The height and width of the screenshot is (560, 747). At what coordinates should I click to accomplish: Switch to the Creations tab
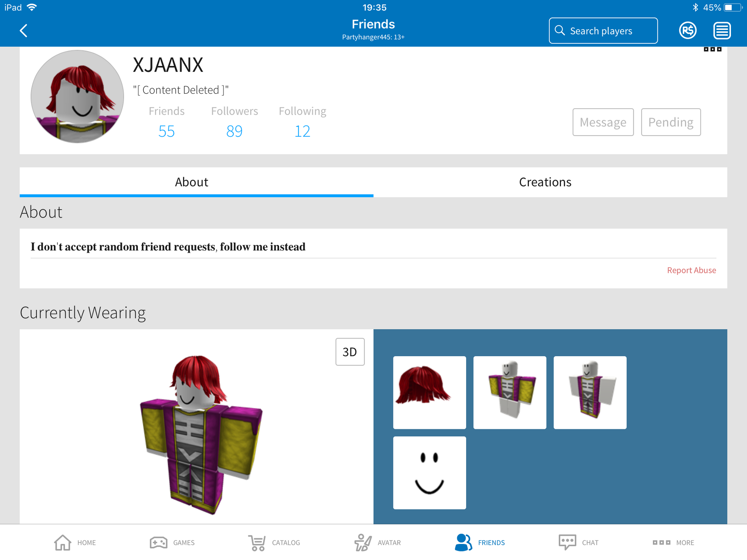(x=546, y=182)
